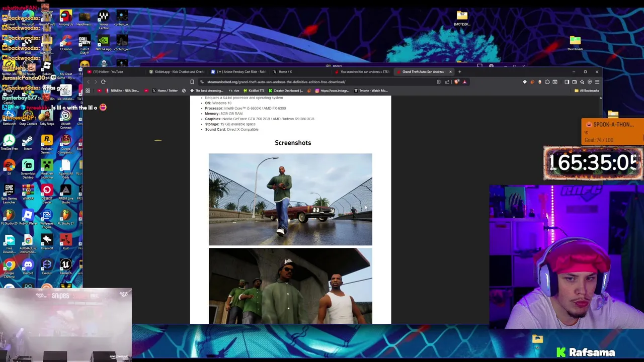
Task: Open the EA app desktop icon
Action: (9, 168)
